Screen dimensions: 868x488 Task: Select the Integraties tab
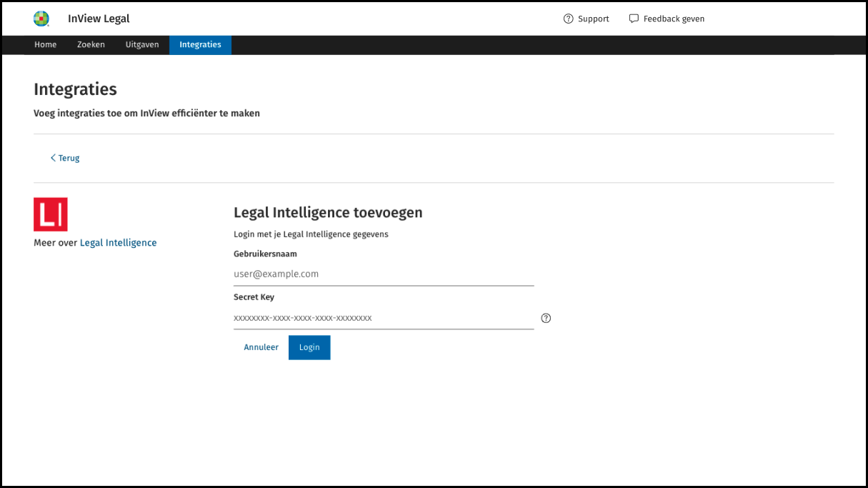point(200,44)
